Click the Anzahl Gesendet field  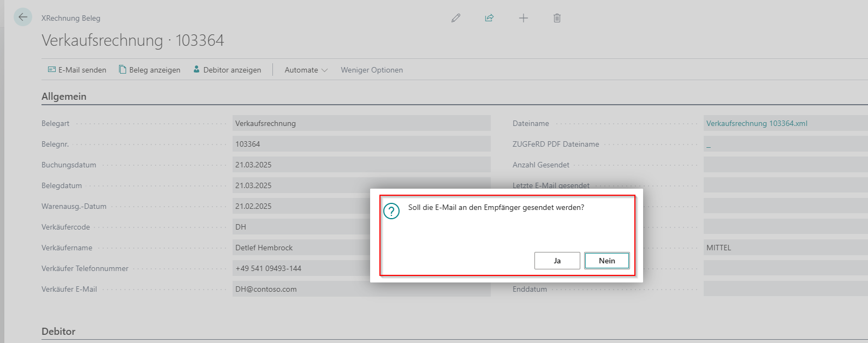pyautogui.click(x=785, y=165)
